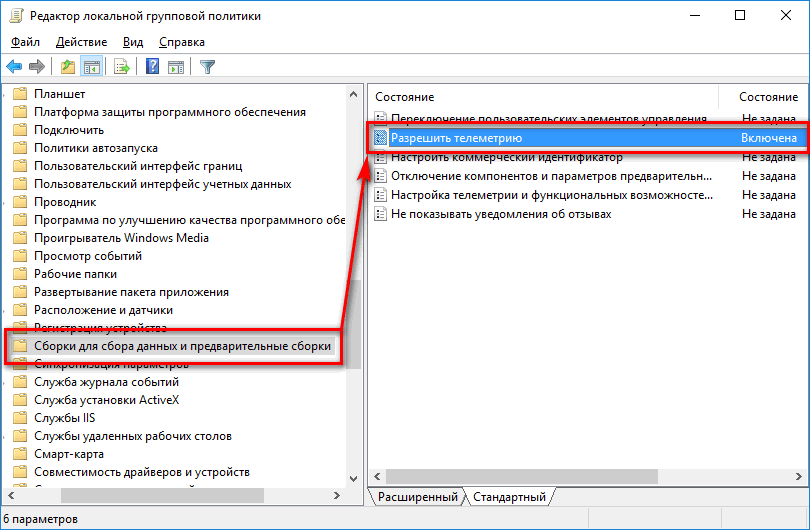Screen dimensions: 810x530
Task: Select Сборки для сбора данных folder
Action: (x=182, y=346)
